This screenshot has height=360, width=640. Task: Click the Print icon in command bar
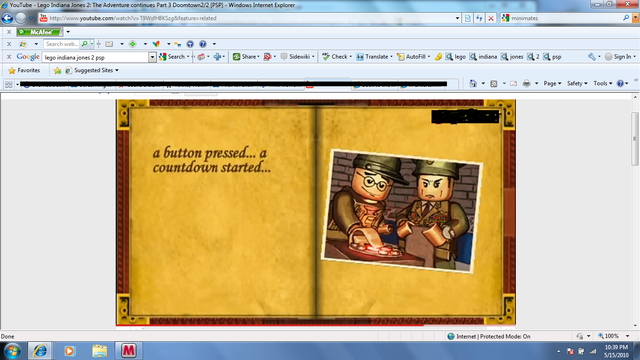527,83
